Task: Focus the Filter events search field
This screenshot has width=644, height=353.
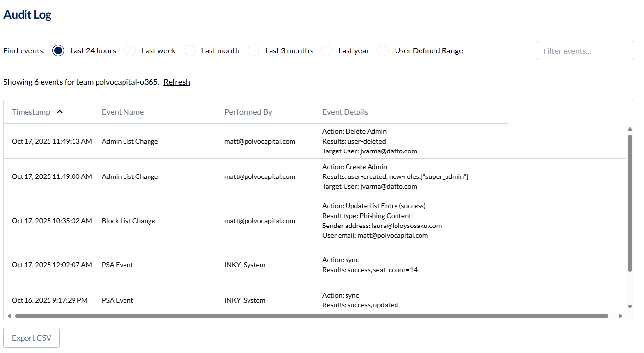Action: (x=585, y=50)
